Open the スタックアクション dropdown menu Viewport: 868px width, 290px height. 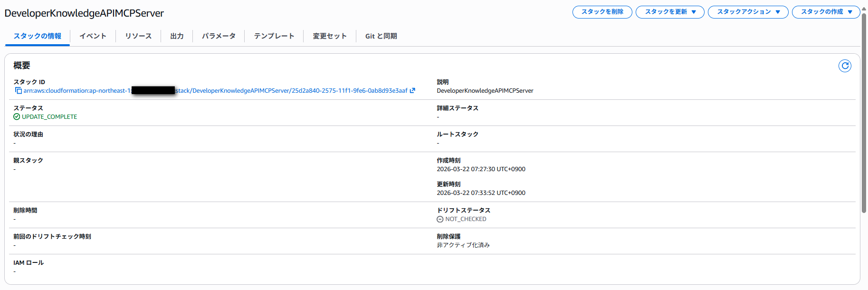pos(748,12)
